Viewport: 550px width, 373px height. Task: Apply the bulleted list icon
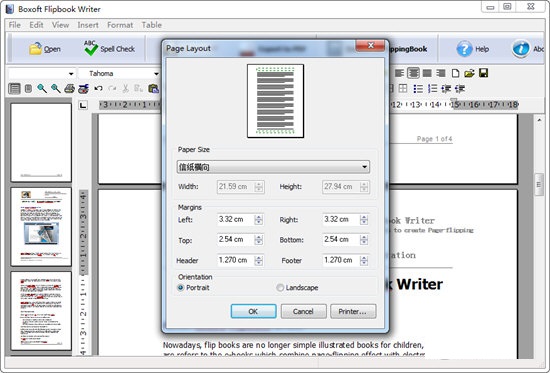tap(418, 88)
